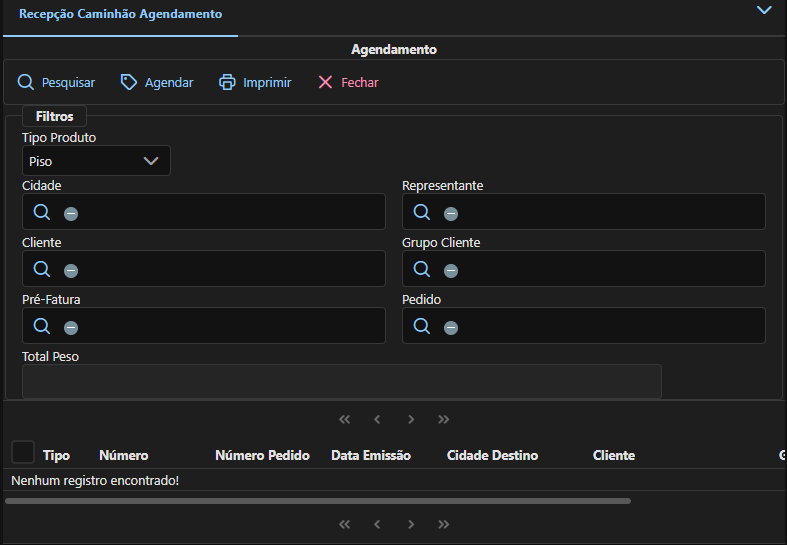Go to previous page in bottom pager
Screen dimensions: 787x545
[377, 524]
